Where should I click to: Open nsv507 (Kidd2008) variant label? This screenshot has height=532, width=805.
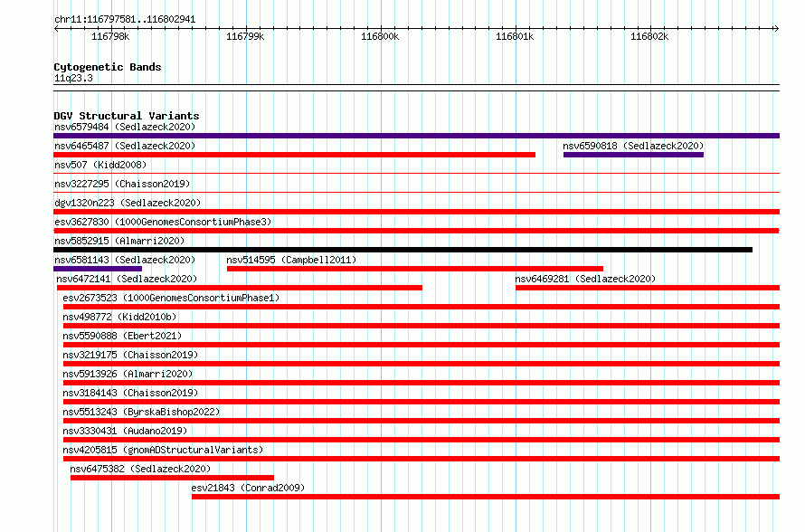pyautogui.click(x=100, y=165)
